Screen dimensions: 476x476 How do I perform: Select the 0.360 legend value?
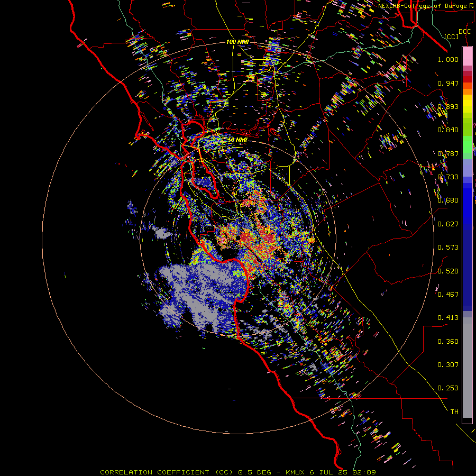(448, 342)
